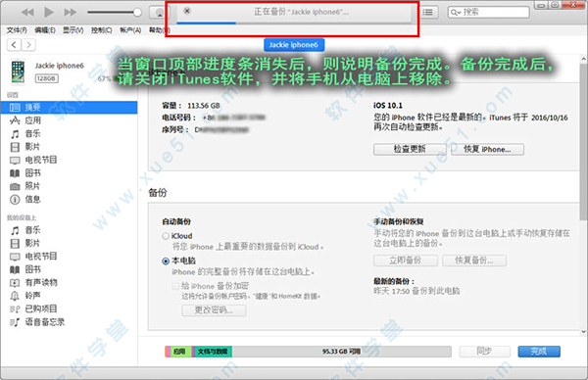Open search options dropdown magnifier arrow
This screenshot has height=380, width=588.
[455, 13]
